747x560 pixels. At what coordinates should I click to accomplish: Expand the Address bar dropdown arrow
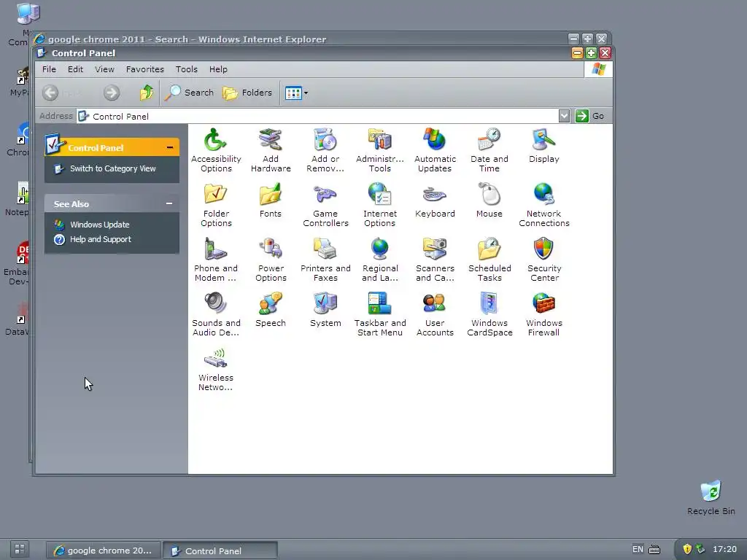pos(564,116)
